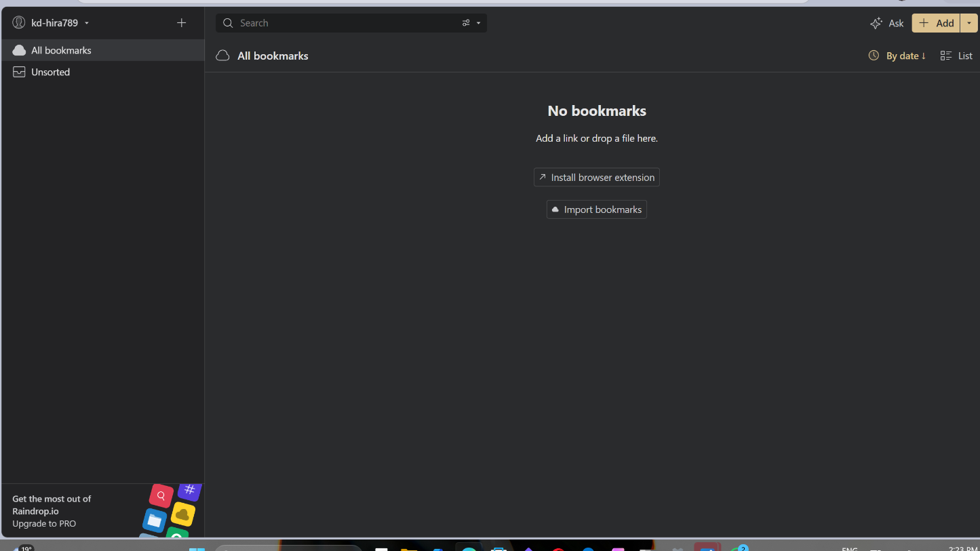Switch the List view mode
This screenshot has width=980, height=551.
(x=956, y=56)
